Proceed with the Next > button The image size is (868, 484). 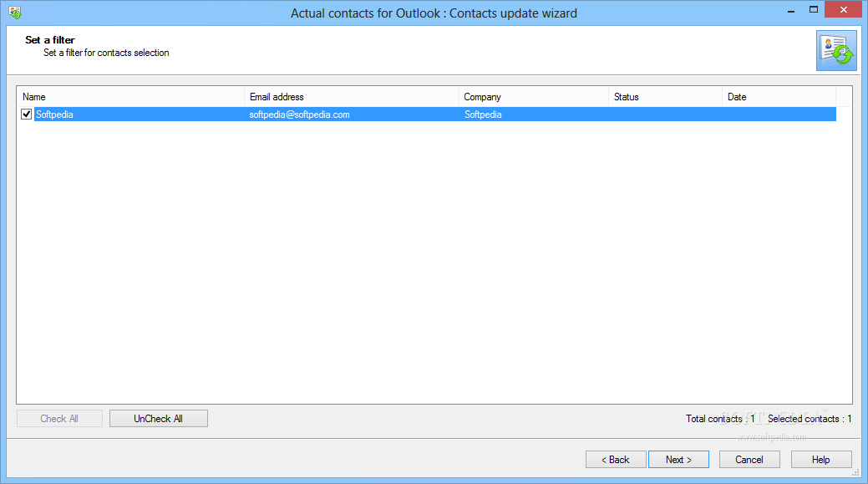coord(678,460)
